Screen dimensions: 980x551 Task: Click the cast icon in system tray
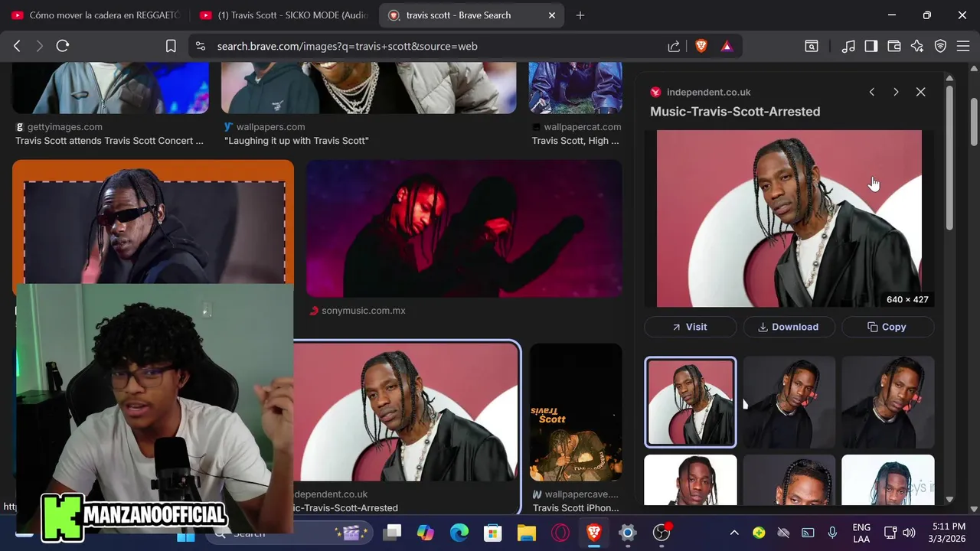pyautogui.click(x=808, y=533)
